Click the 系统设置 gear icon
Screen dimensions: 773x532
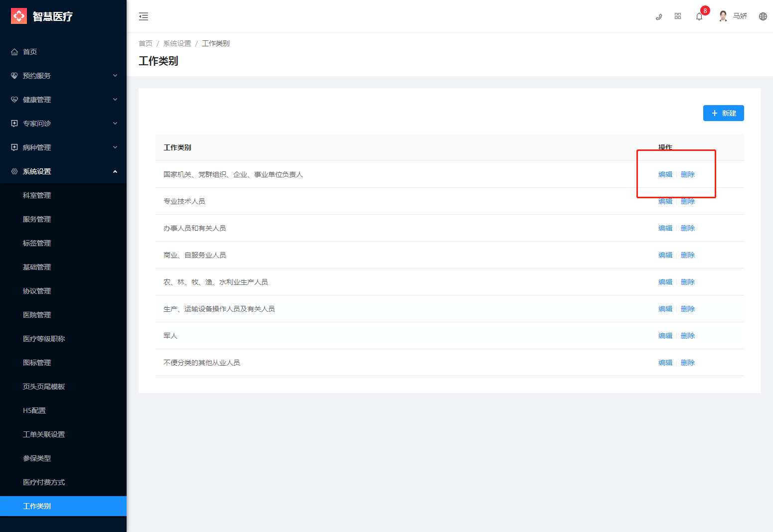(14, 171)
